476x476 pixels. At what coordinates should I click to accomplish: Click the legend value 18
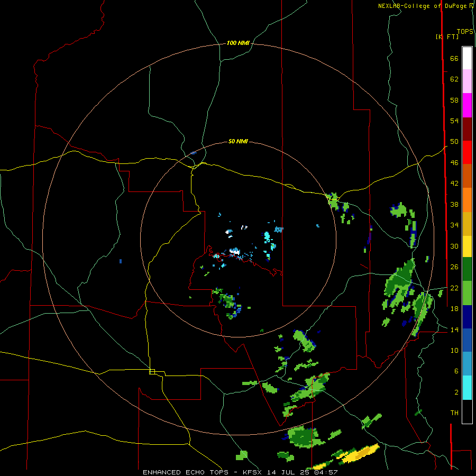tap(454, 309)
